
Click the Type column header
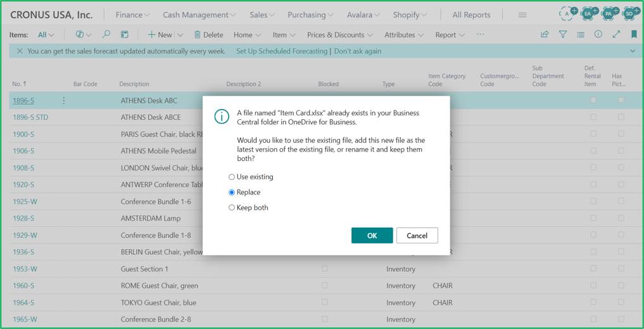coord(388,84)
